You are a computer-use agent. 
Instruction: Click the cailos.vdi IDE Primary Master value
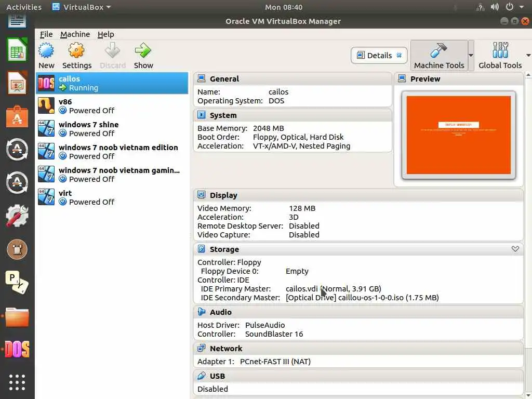(x=334, y=289)
